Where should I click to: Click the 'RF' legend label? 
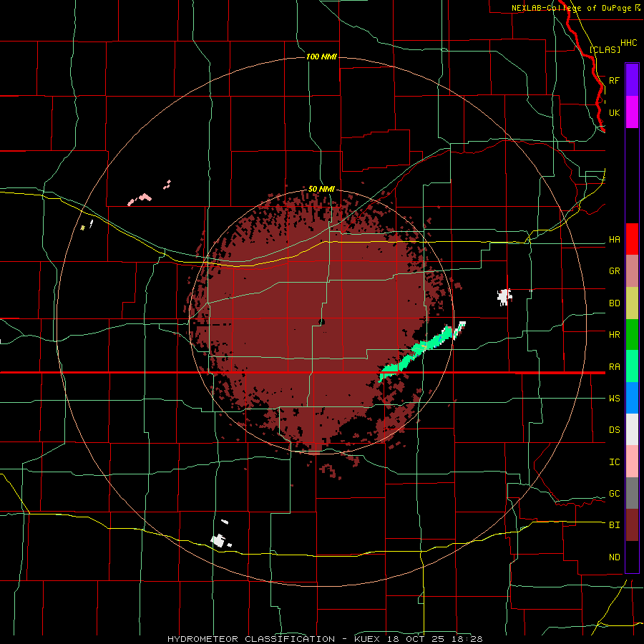614,80
